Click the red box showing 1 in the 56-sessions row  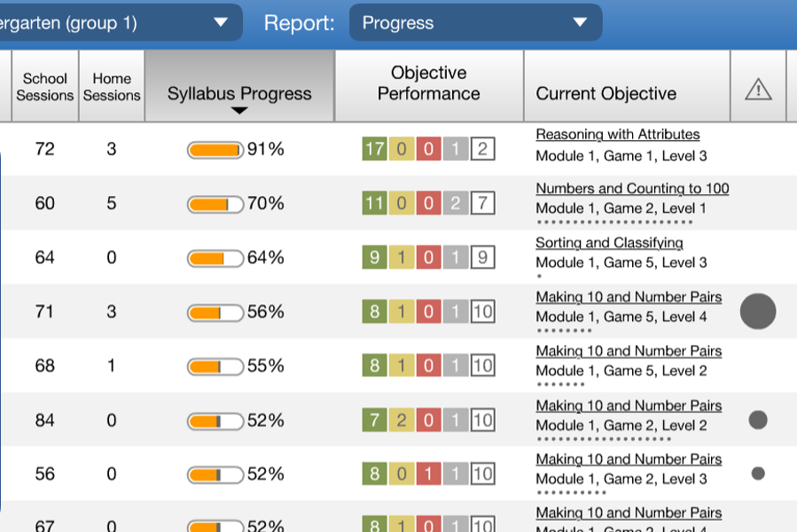click(x=427, y=473)
